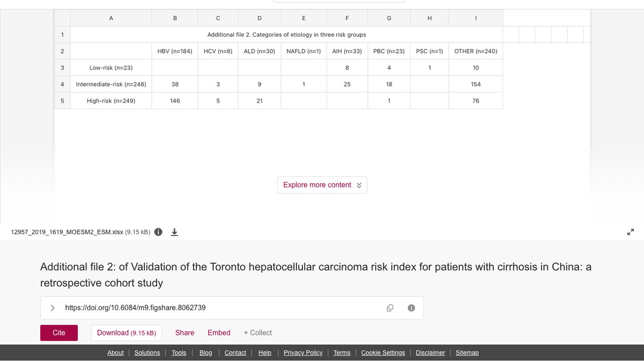Click the DOI URL text field
This screenshot has width=644, height=362.
point(221,308)
